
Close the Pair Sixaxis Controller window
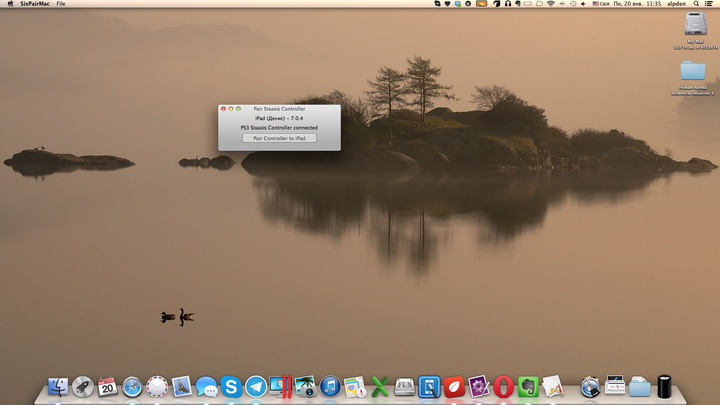(x=223, y=108)
